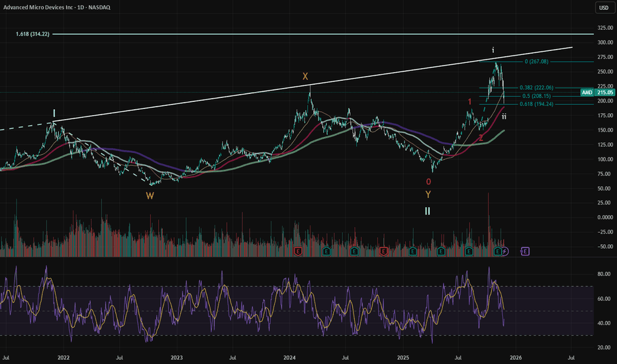Select the 0.382 (222.06) retracement level label
Screen dimensions: 617x364
pos(536,87)
